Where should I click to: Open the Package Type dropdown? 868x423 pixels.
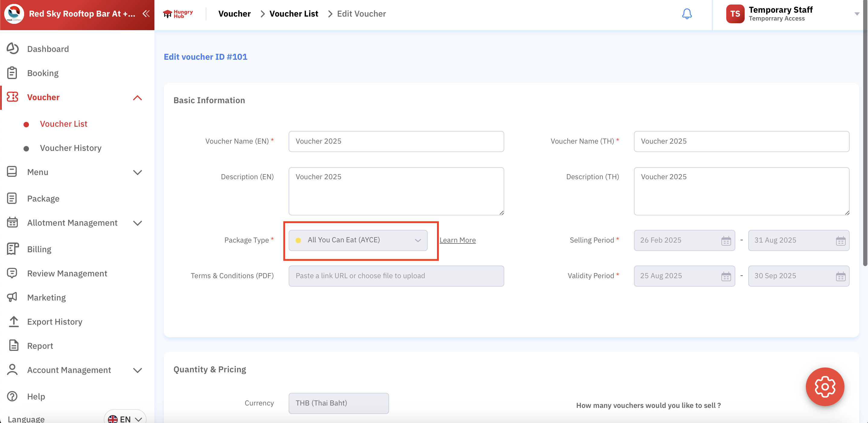coord(358,240)
